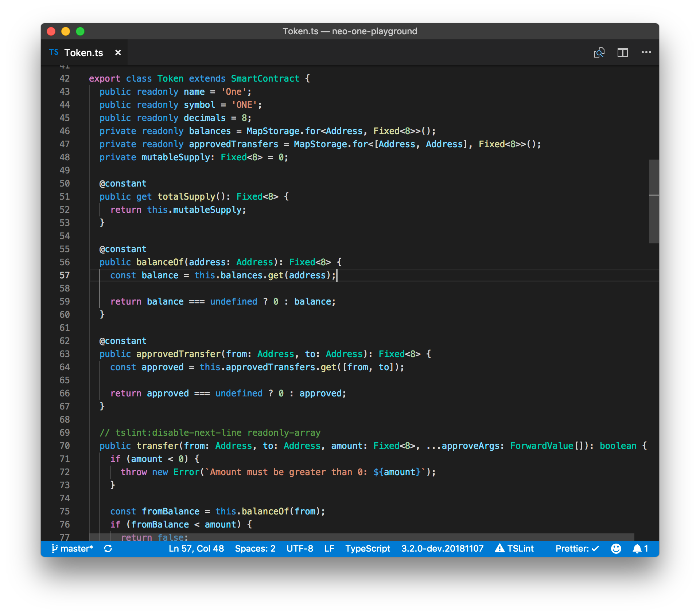The height and width of the screenshot is (615, 700).
Task: Click approvedTransfer method name on line 63
Action: pyautogui.click(x=179, y=354)
